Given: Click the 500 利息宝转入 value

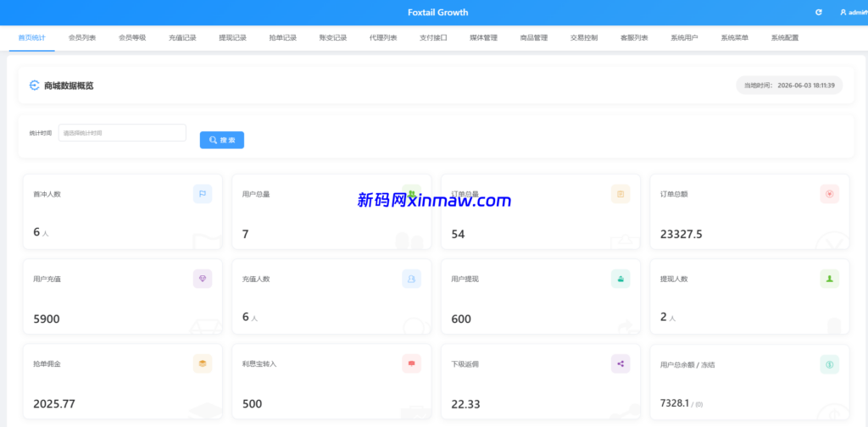Looking at the screenshot, I should tap(253, 404).
